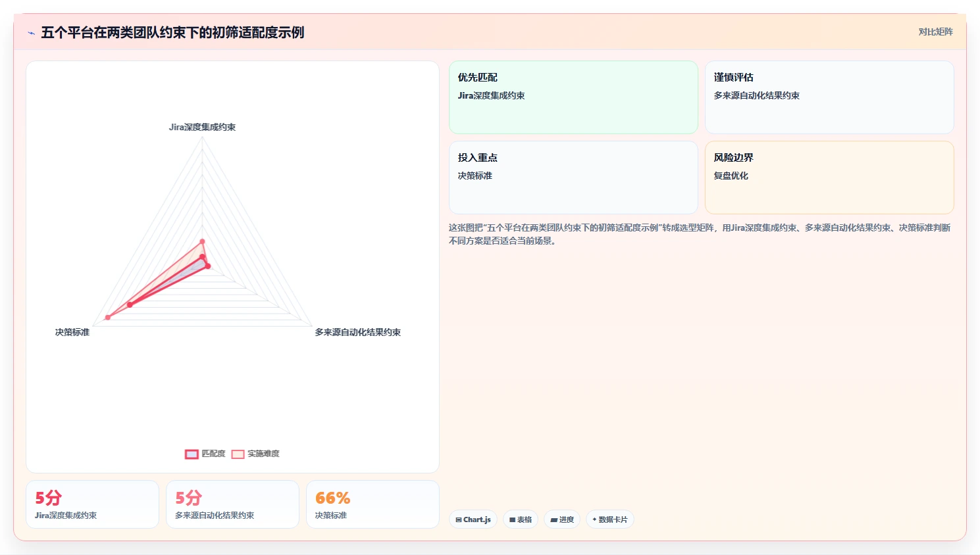The image size is (980, 555).
Task: Click the 决策标准 radar axis label
Action: [72, 332]
